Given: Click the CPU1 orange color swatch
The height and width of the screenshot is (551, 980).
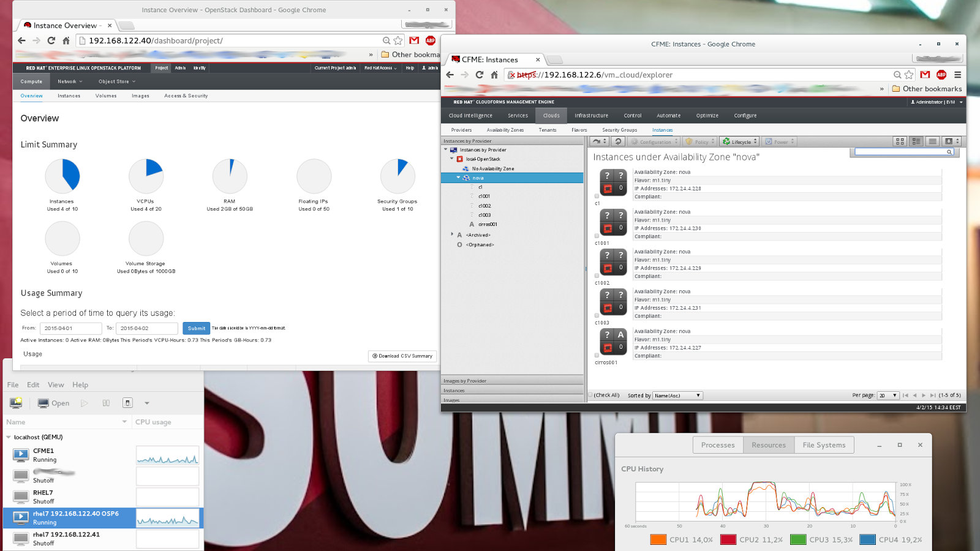Looking at the screenshot, I should (x=658, y=539).
